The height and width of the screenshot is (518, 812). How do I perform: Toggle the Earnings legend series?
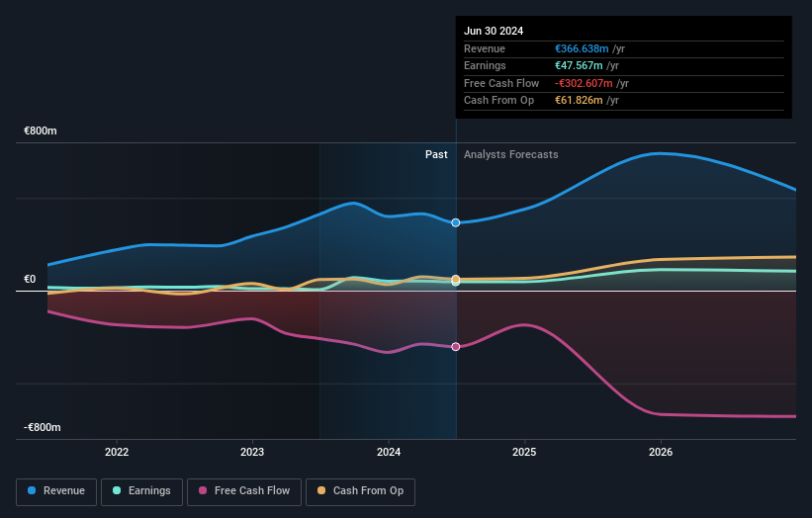(x=141, y=491)
